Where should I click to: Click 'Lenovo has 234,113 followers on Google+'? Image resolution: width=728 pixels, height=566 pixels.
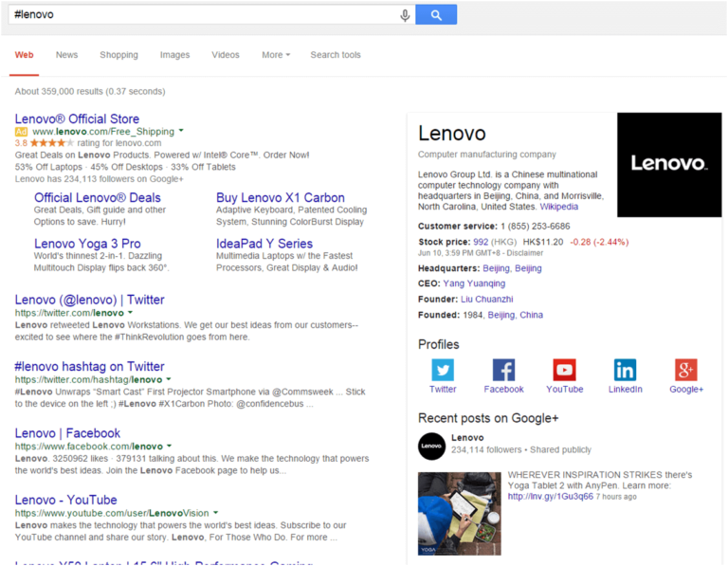pyautogui.click(x=99, y=179)
